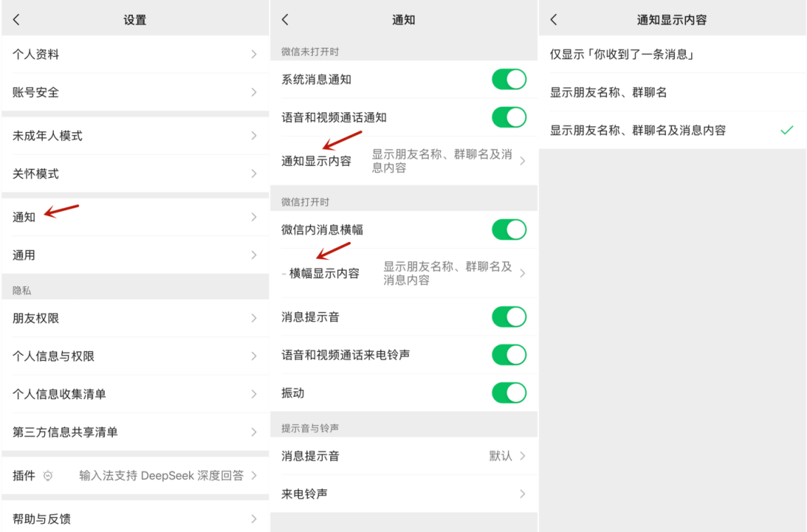807x532 pixels.
Task: Open 关怀模式 settings
Action: point(134,174)
